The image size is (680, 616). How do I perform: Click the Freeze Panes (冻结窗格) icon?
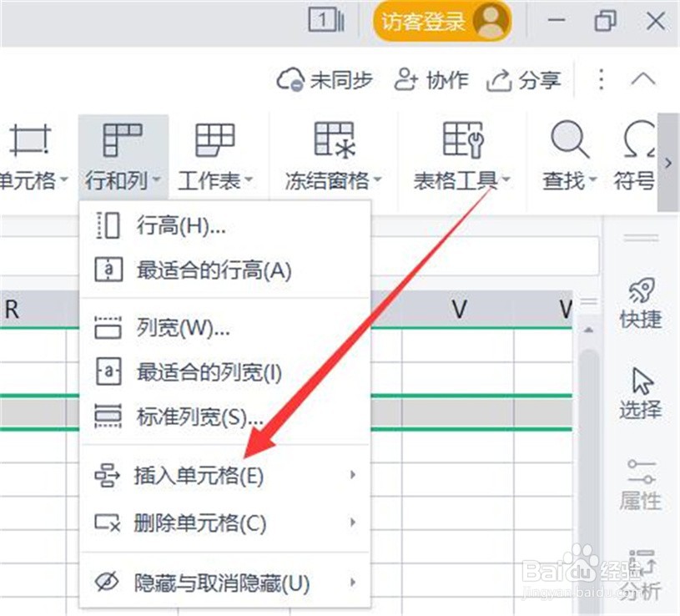point(335,139)
